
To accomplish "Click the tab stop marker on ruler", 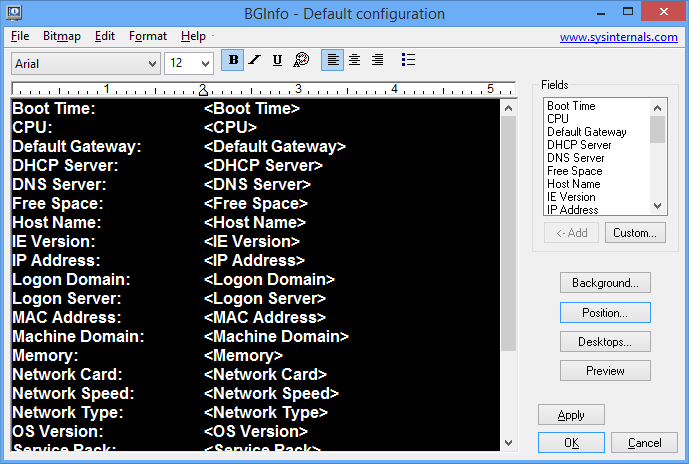I will pyautogui.click(x=203, y=90).
